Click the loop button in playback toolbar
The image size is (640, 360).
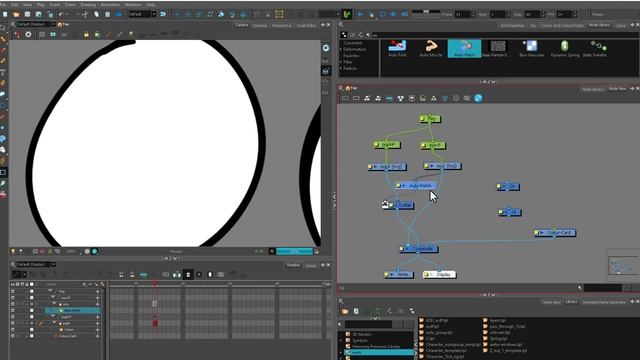[382, 14]
